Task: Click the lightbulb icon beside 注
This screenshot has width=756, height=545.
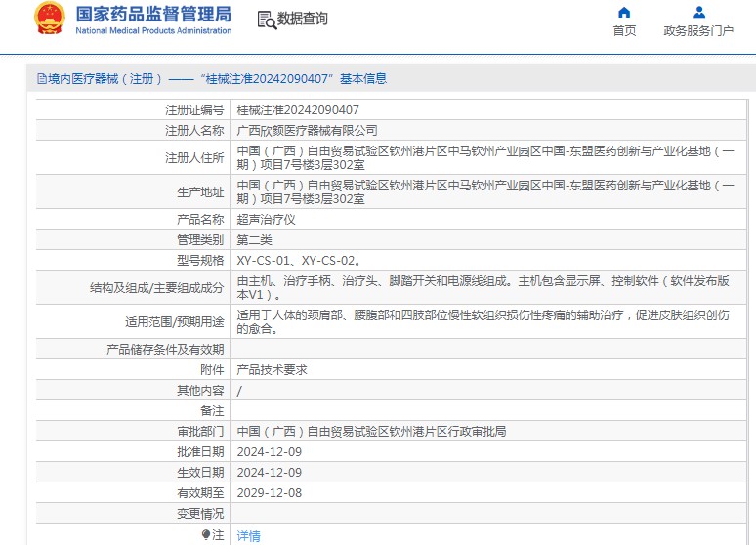Action: [206, 534]
